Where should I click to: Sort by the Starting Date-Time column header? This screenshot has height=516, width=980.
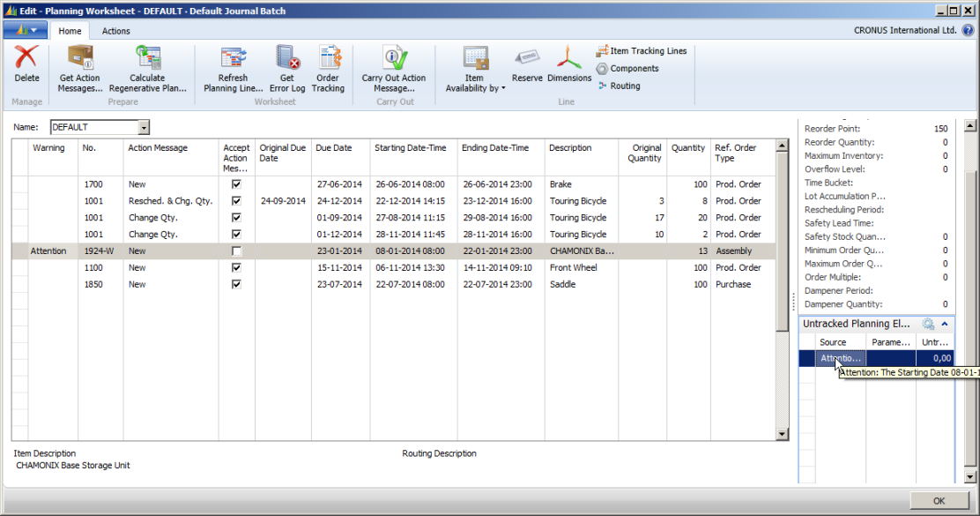tap(411, 148)
